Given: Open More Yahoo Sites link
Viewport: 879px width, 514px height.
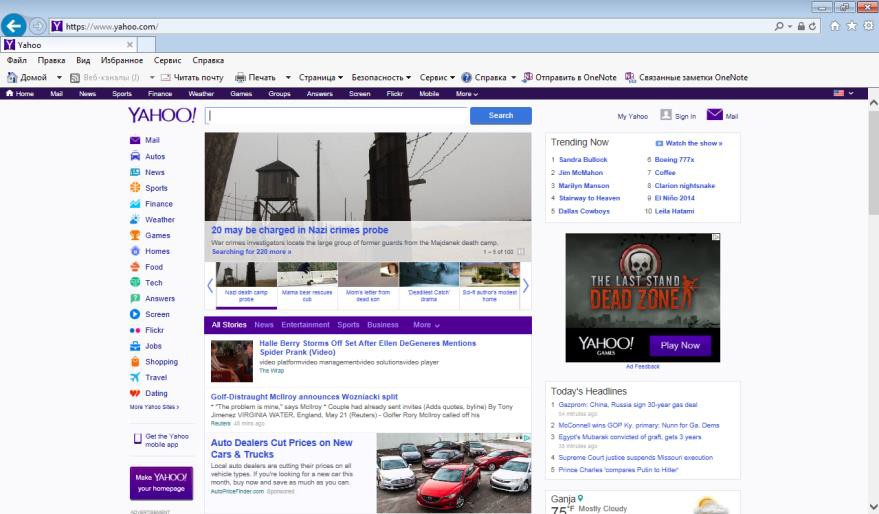Looking at the screenshot, I should [154, 407].
